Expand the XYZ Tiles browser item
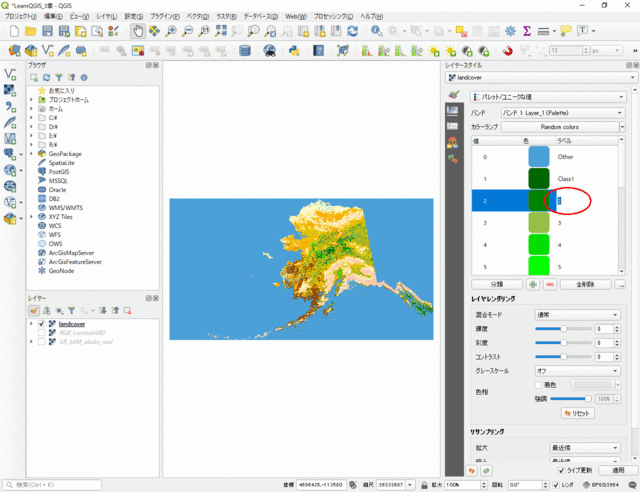This screenshot has width=640, height=492. click(x=31, y=217)
